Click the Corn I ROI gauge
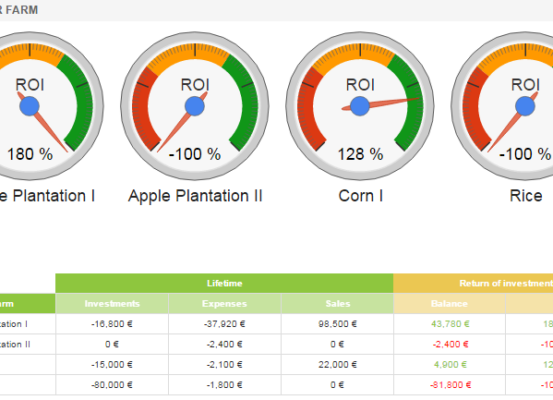 pyautogui.click(x=360, y=106)
